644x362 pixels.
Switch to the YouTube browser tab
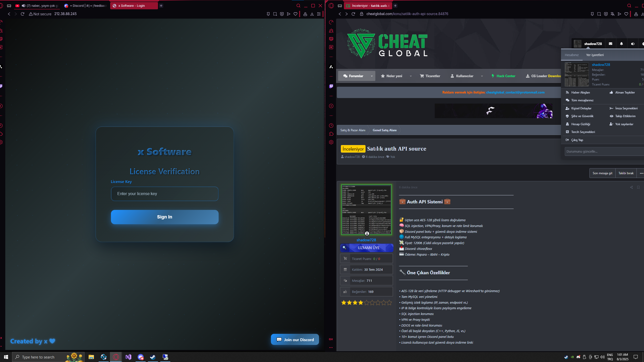[37, 6]
